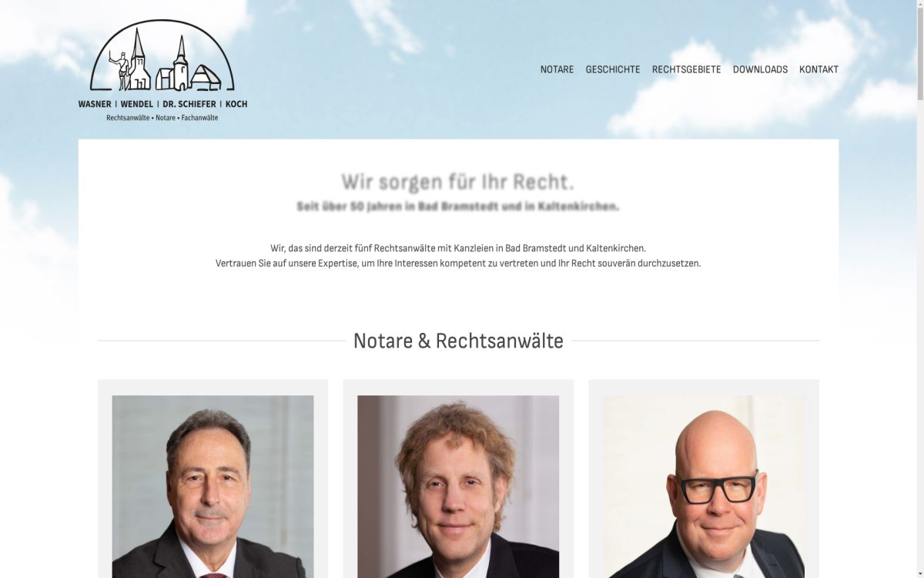
Task: Click the 'Notare & Rechtsanwälte' section heading
Action: [458, 341]
